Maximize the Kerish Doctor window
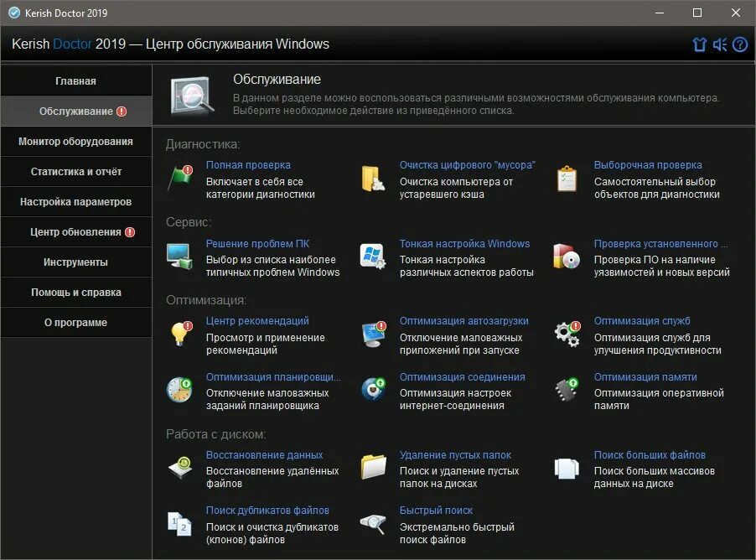This screenshot has width=756, height=560. pyautogui.click(x=697, y=13)
